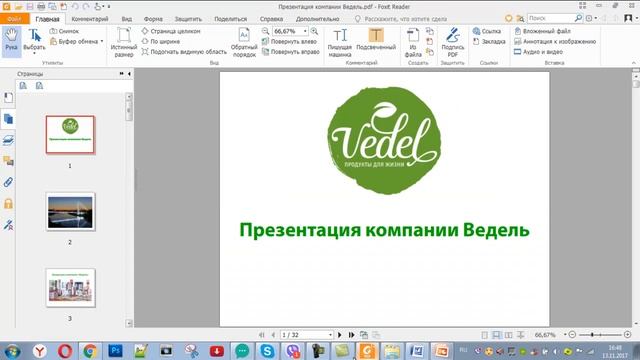Open the Справка ribbon tab
Image resolution: width=640 pixels, height=360 pixels.
tap(271, 19)
